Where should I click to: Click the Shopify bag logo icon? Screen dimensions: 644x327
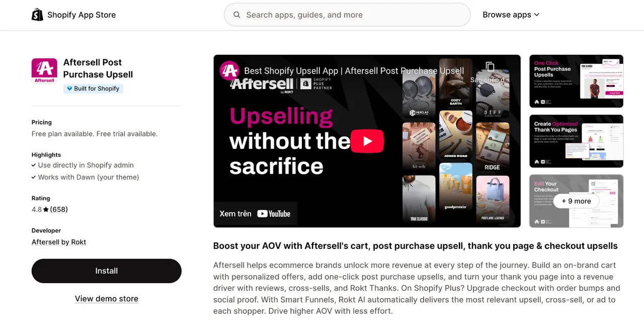click(x=37, y=15)
